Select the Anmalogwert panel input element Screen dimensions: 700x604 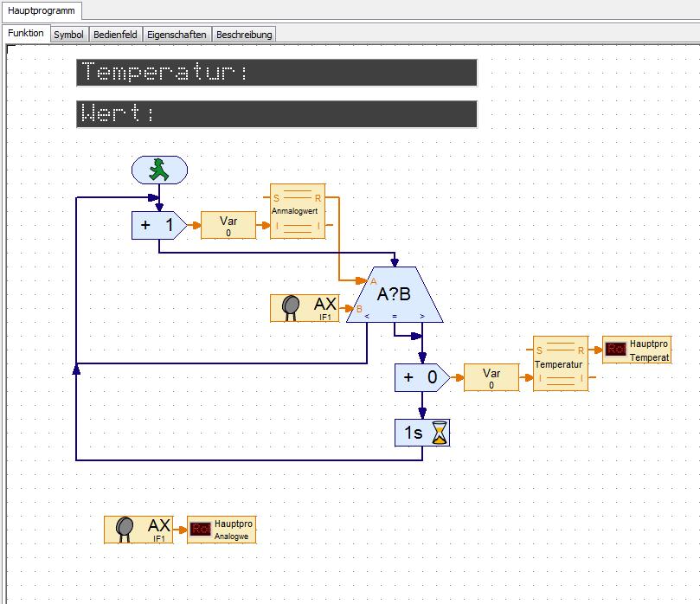coord(298,211)
